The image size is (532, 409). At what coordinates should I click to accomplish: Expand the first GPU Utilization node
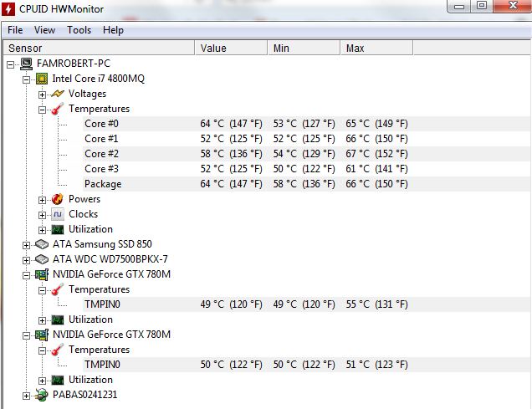[42, 320]
